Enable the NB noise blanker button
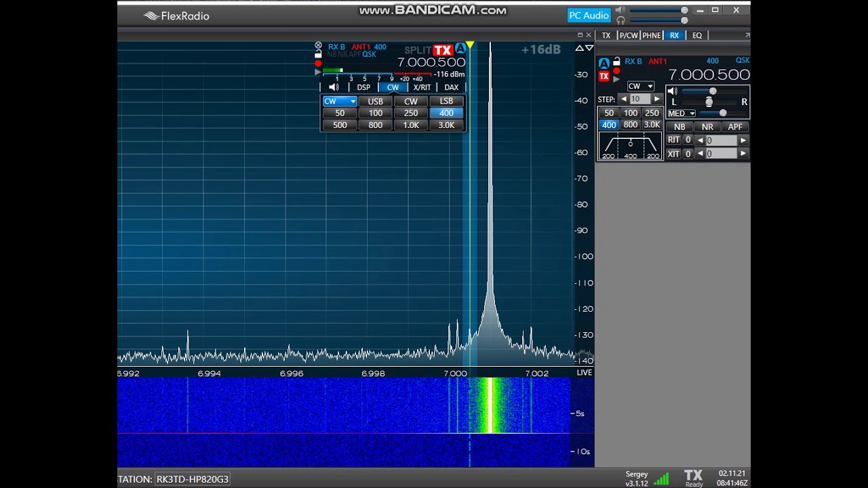This screenshot has height=488, width=868. coord(679,127)
